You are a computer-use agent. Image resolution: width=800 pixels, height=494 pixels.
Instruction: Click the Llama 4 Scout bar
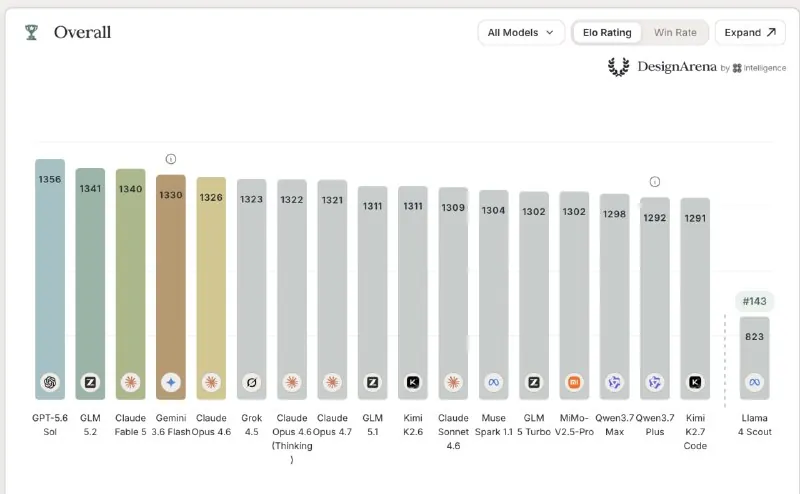point(755,358)
